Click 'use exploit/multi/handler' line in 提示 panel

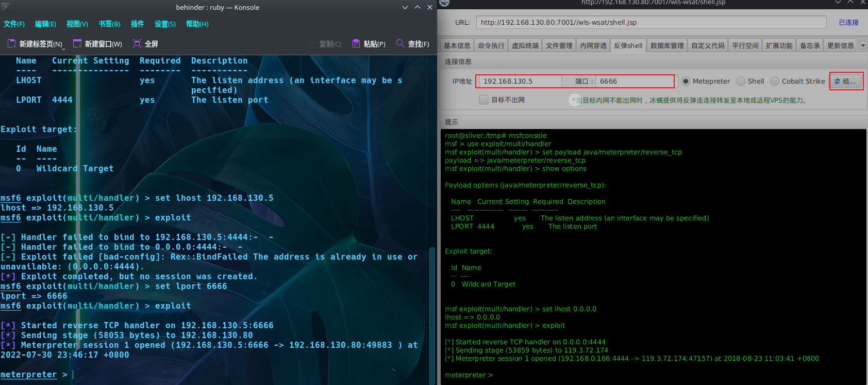pos(498,143)
